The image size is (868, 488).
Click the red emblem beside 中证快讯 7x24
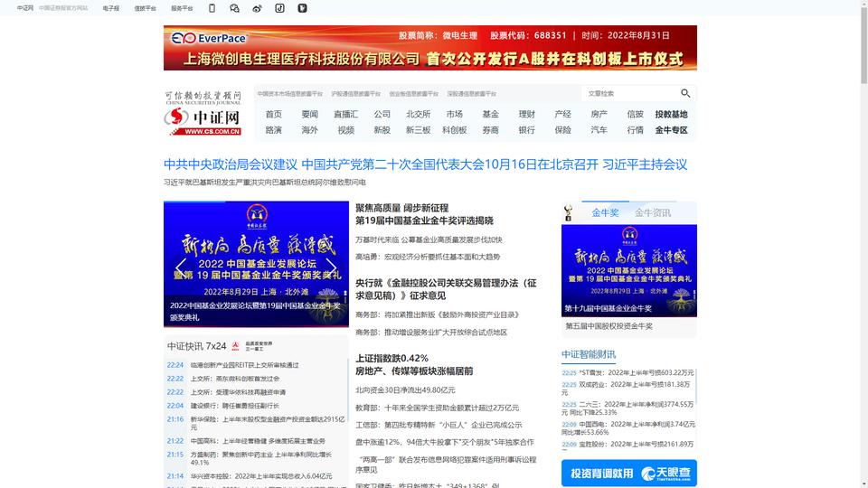tap(235, 346)
